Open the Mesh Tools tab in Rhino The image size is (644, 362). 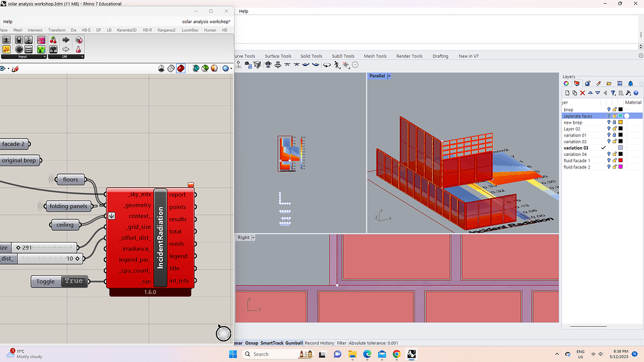pyautogui.click(x=375, y=56)
